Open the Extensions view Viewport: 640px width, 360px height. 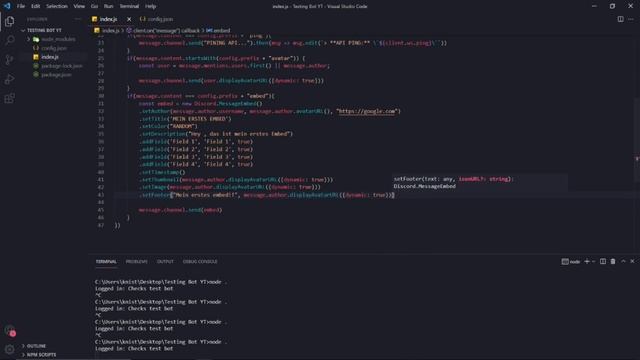[9, 98]
